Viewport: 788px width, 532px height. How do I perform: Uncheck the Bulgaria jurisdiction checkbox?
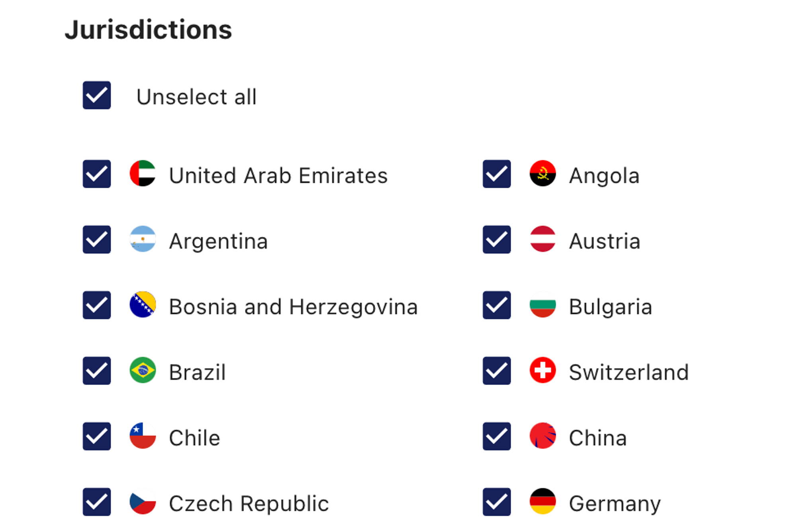click(x=497, y=305)
